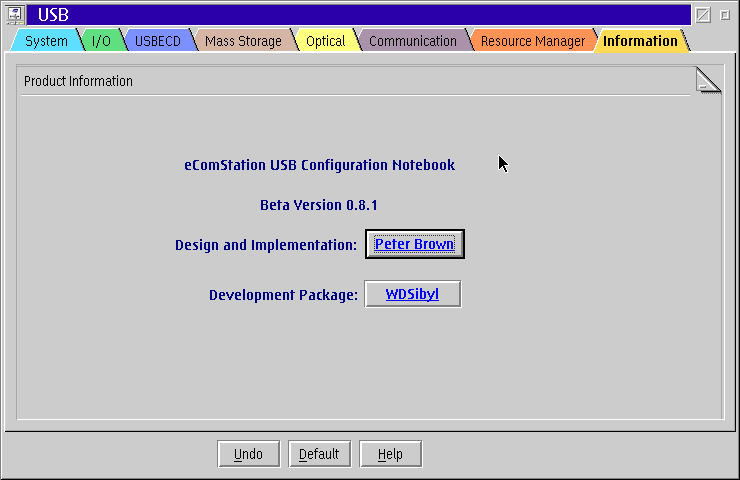The image size is (740, 480).
Task: Go to the Mass Storage tab
Action: pos(243,41)
